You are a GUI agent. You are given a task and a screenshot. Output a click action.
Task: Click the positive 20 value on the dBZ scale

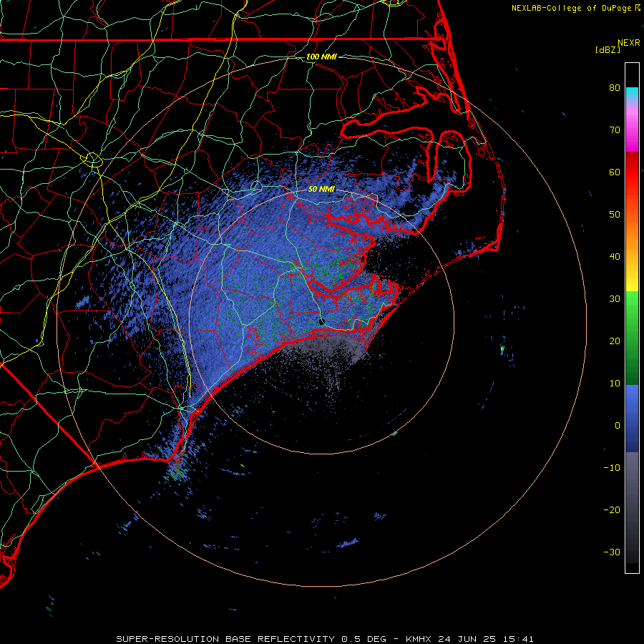615,341
